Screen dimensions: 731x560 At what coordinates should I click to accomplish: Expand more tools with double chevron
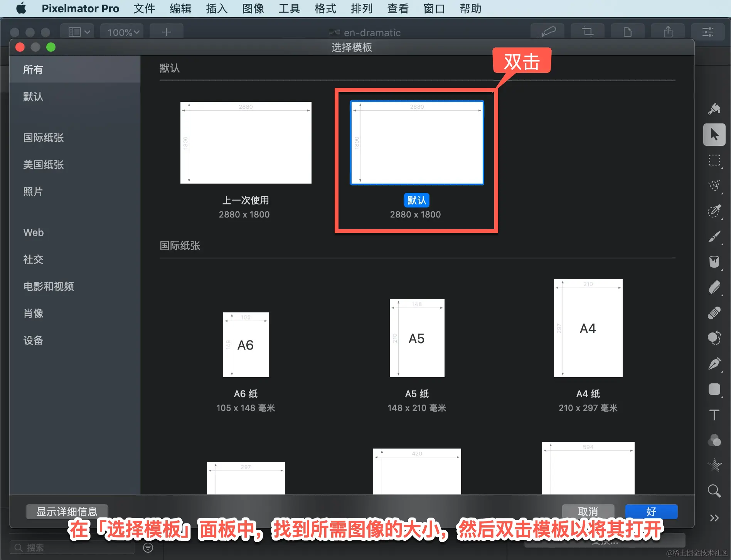(x=714, y=518)
